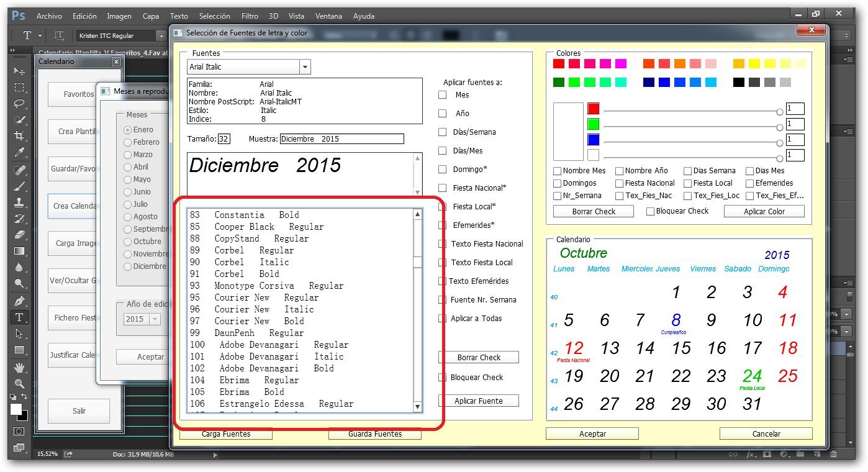Select the Spot Healing Brush tool
The height and width of the screenshot is (472, 868).
(x=19, y=170)
